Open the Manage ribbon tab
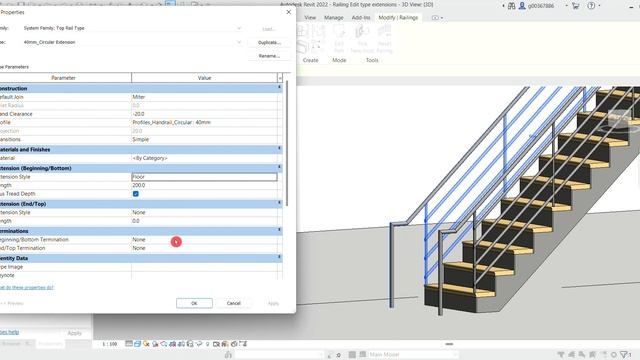The width and height of the screenshot is (640, 360). coord(333,18)
